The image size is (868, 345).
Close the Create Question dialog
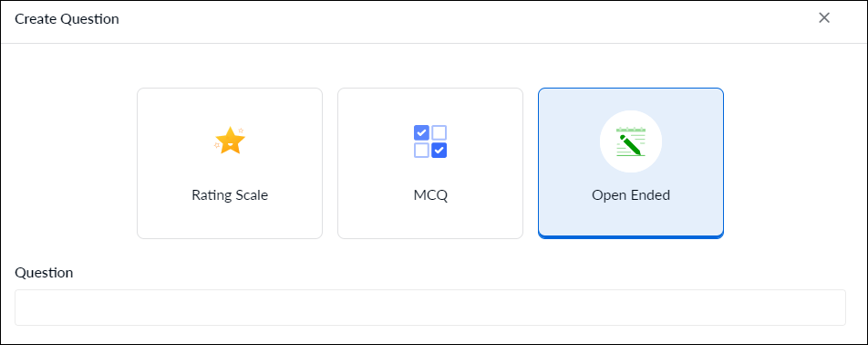(x=823, y=17)
